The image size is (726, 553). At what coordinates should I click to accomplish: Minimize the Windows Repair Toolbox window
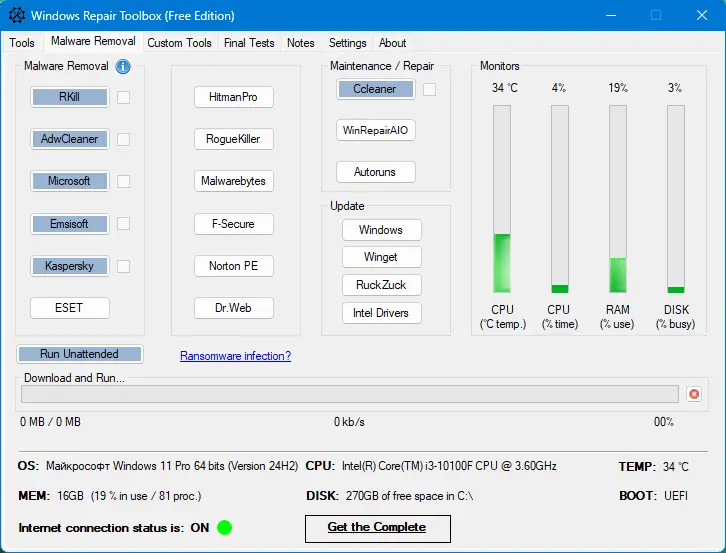(x=611, y=15)
